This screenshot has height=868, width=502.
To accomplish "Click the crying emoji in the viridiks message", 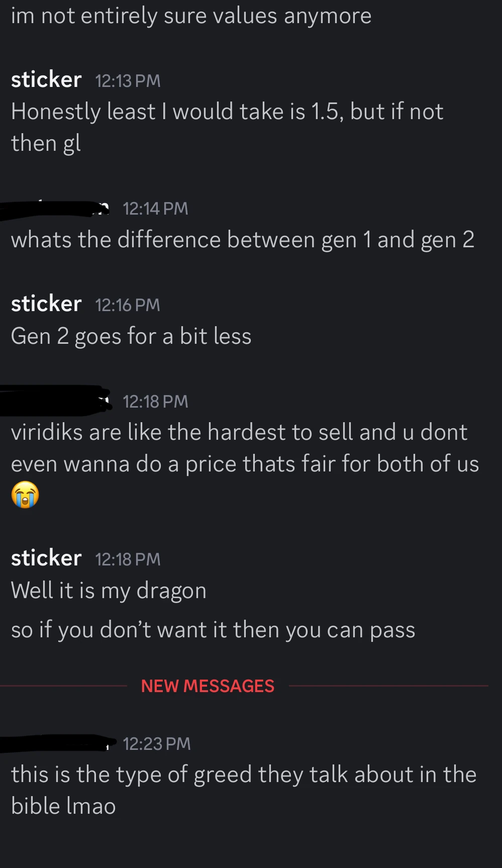I will point(25,495).
